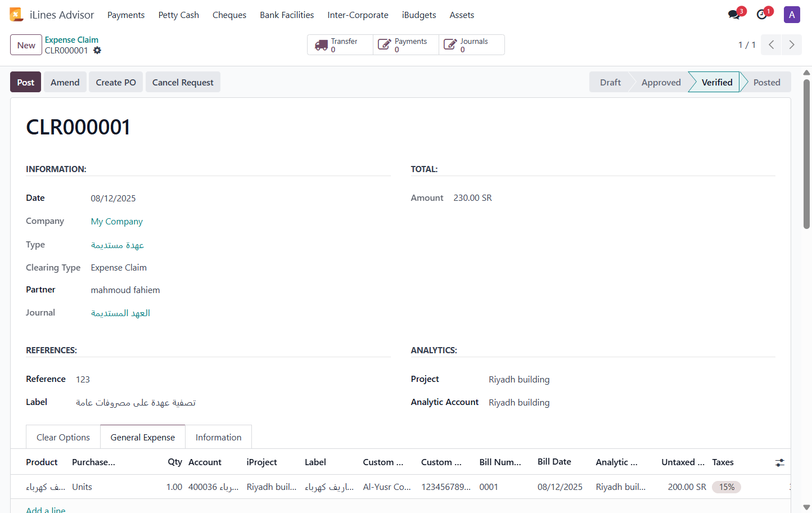Open the Expense Claim breadcrumb link
Image resolution: width=812 pixels, height=513 pixels.
pyautogui.click(x=71, y=40)
